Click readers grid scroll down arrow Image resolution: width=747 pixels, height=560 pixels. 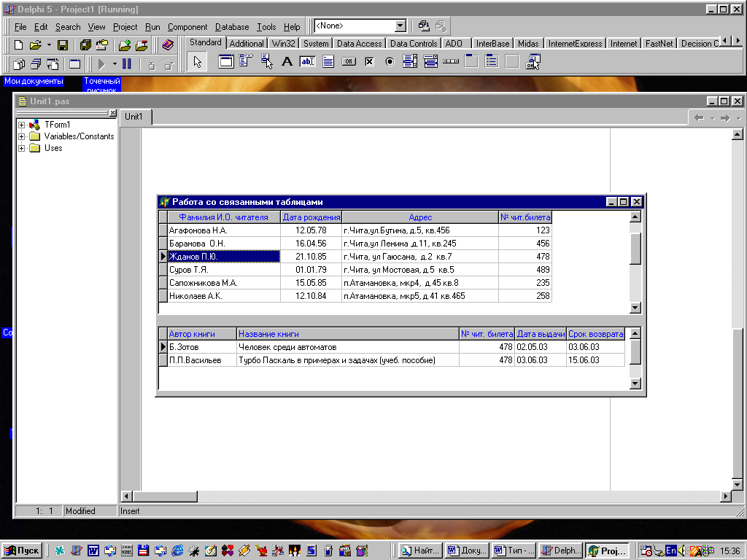pos(635,308)
